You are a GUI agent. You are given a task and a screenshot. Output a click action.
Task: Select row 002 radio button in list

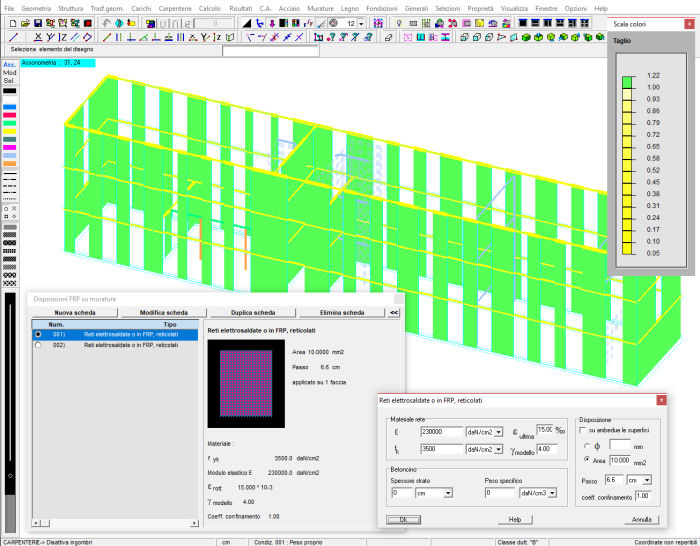click(38, 344)
